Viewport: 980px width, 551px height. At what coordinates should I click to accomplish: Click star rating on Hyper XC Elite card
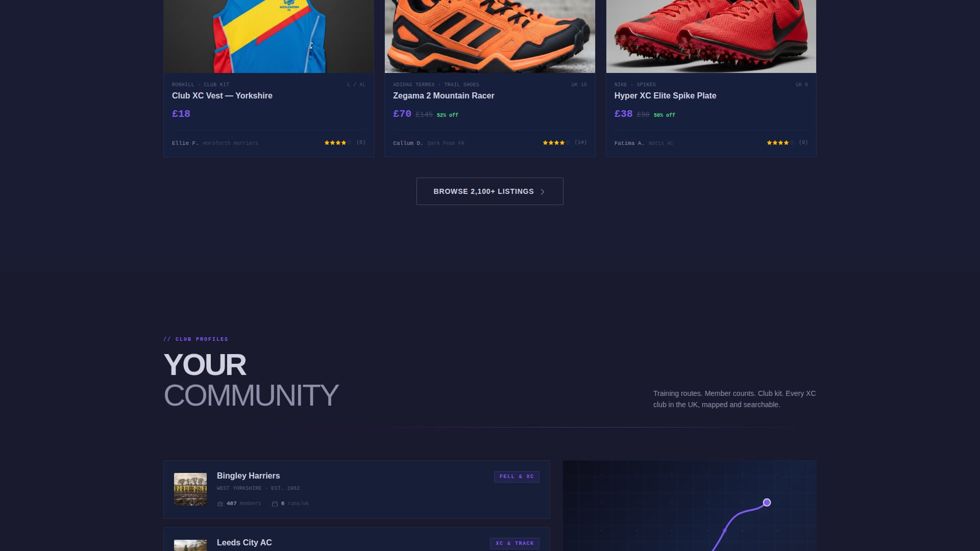pos(780,143)
